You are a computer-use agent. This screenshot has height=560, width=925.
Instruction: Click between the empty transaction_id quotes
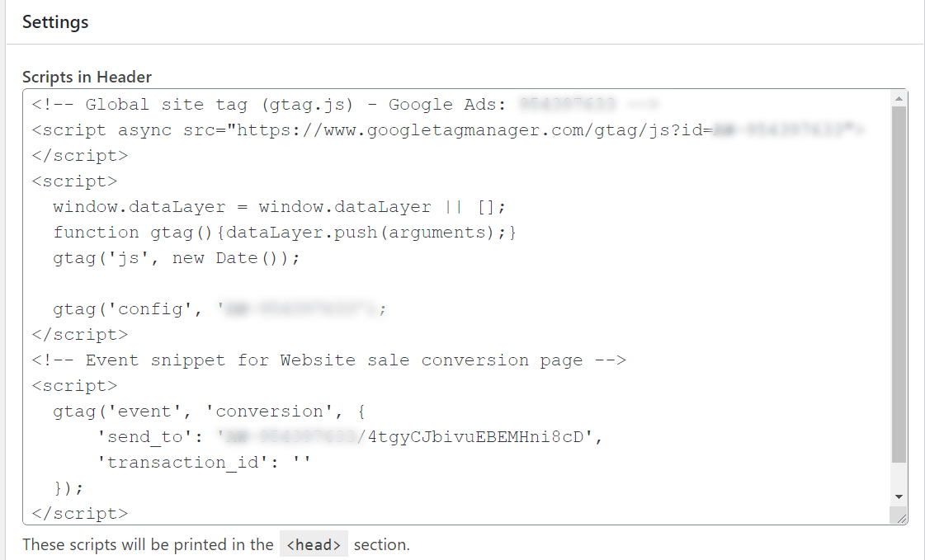click(301, 463)
